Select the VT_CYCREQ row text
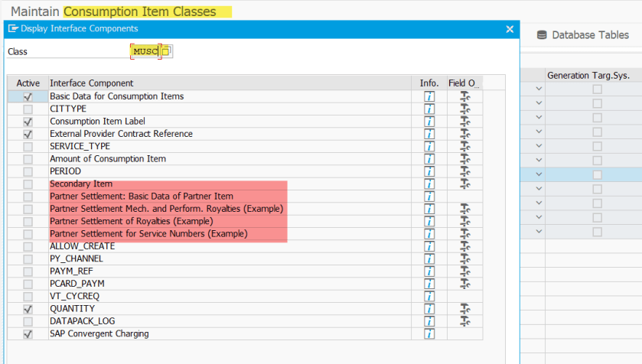The width and height of the screenshot is (642, 364). pyautogui.click(x=74, y=297)
